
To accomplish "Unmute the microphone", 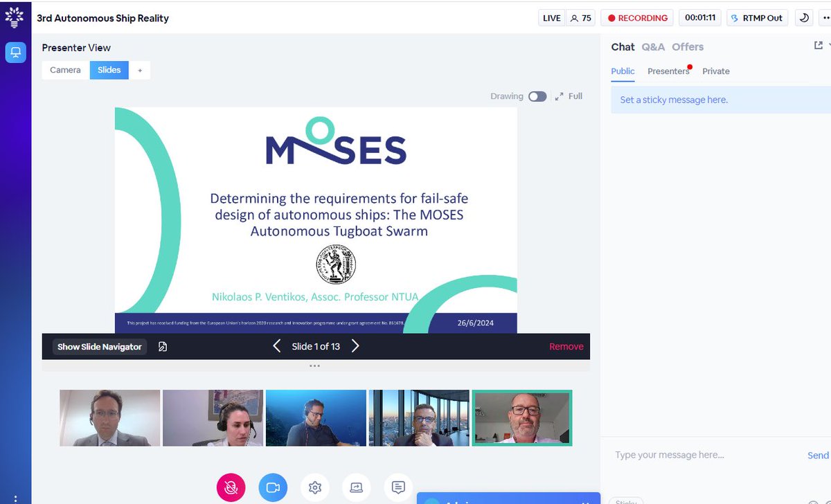I will pyautogui.click(x=231, y=487).
